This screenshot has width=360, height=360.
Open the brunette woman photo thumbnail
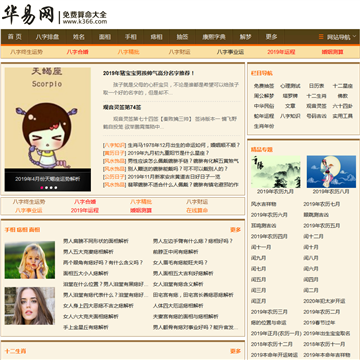click(x=30, y=306)
